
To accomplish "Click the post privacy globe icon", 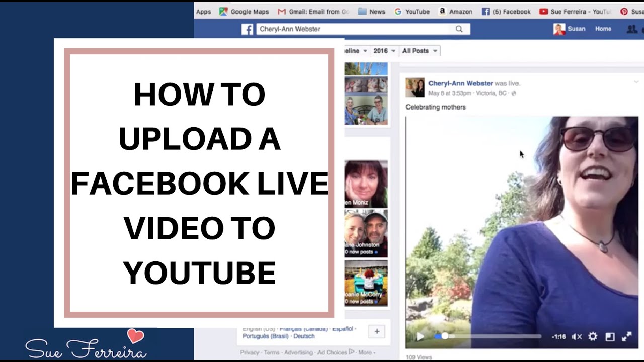I will [x=513, y=93].
